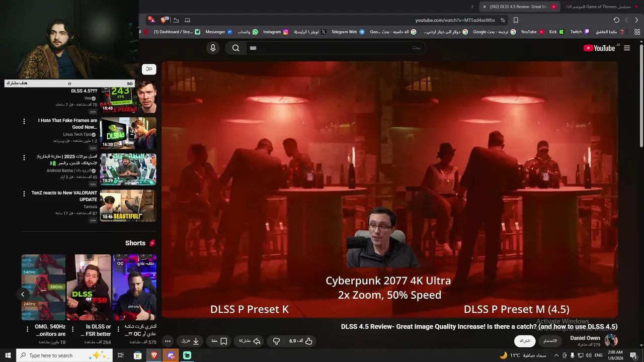Open the DLSS or FSR short thumbnail
Viewport: 644px width, 362px height.
[x=89, y=287]
